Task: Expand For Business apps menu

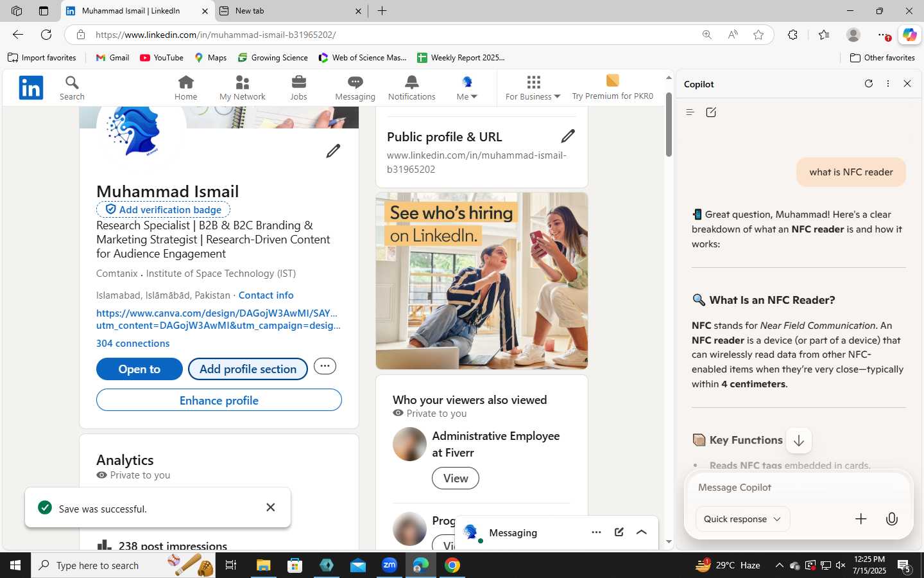Action: point(533,88)
